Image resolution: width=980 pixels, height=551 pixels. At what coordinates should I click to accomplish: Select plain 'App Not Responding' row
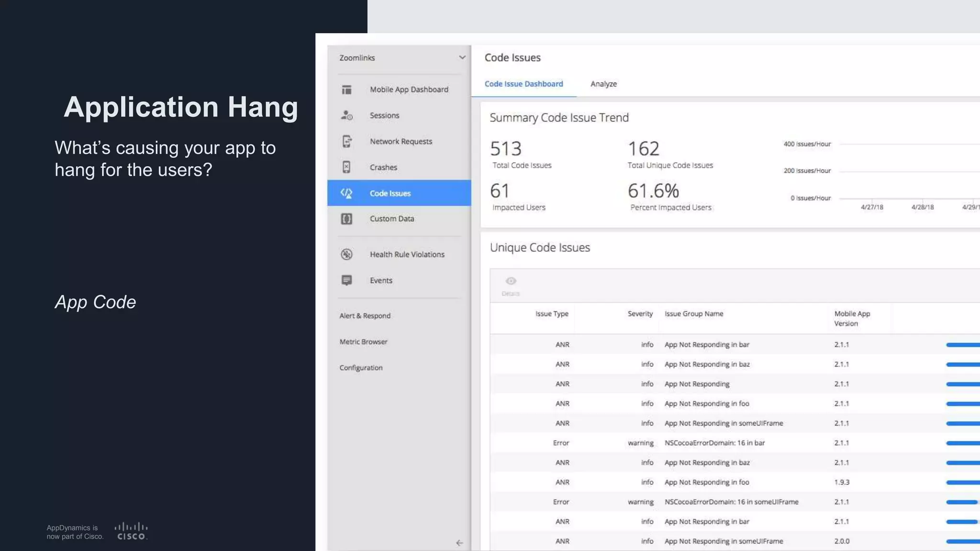(735, 384)
